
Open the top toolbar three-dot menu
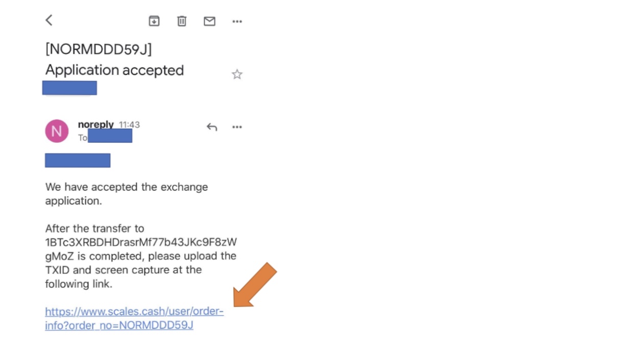[x=237, y=21]
